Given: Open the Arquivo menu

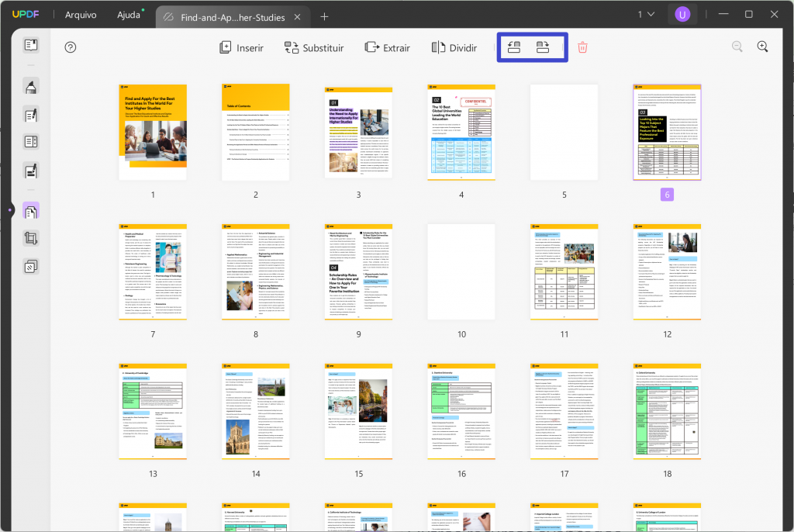Looking at the screenshot, I should coord(81,14).
